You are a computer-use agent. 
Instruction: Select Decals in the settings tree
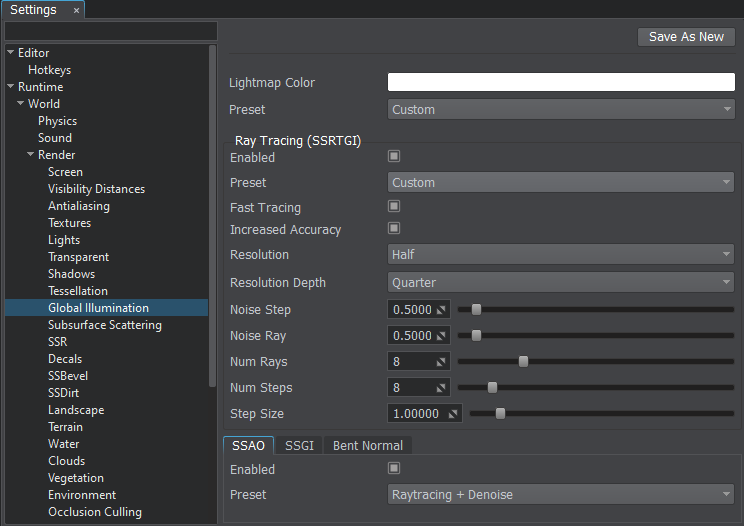point(65,359)
